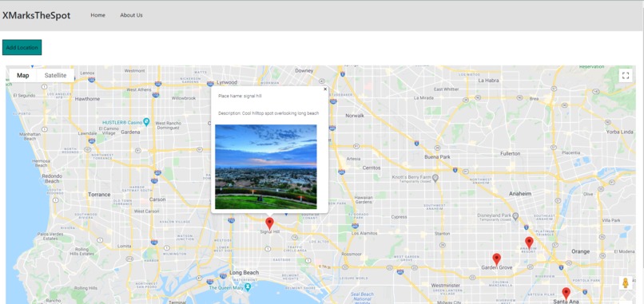Click the Buena Park map label
This screenshot has width=644, height=304.
(x=437, y=157)
